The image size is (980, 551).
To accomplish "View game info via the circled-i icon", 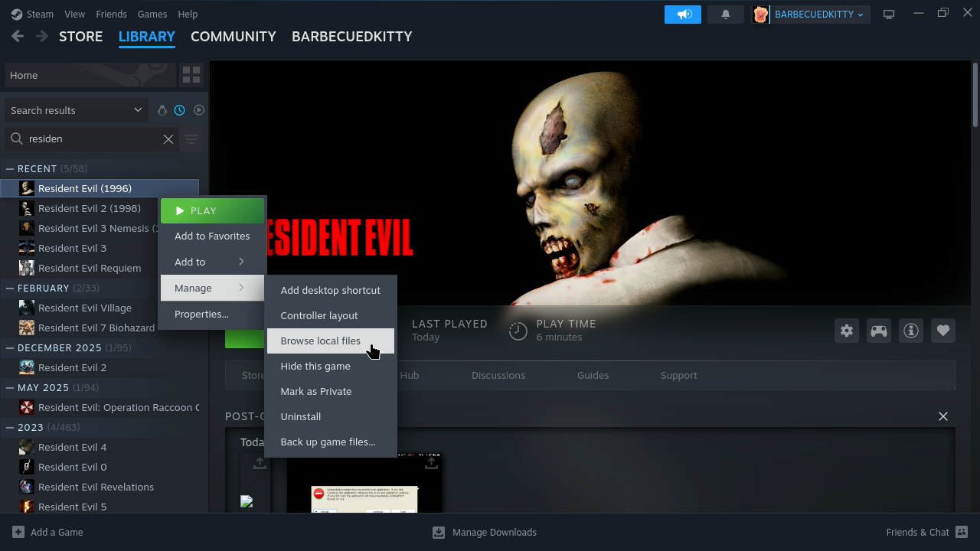I will [x=910, y=331].
